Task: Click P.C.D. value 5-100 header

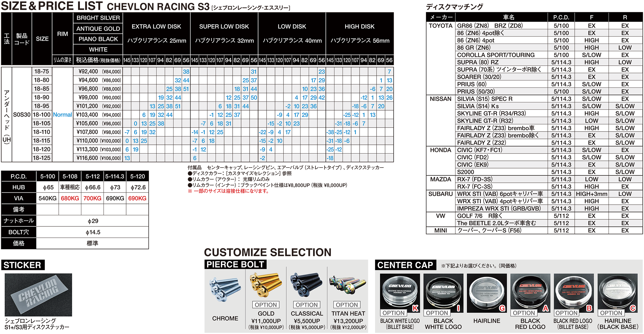Action: click(47, 177)
